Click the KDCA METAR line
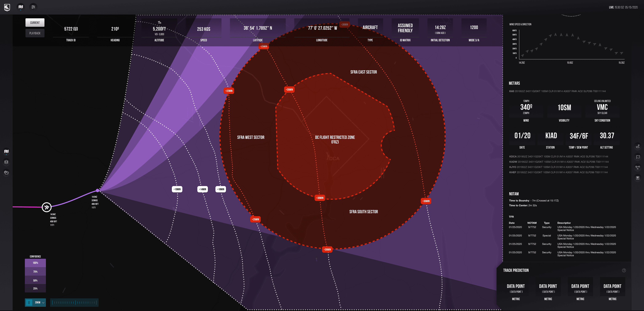The width and height of the screenshot is (644, 311). coord(558,157)
